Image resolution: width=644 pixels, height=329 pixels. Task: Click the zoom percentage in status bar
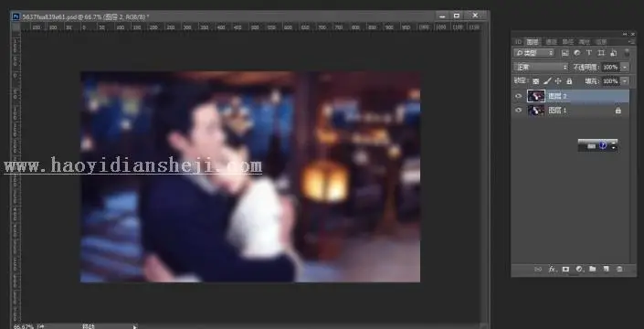24,326
